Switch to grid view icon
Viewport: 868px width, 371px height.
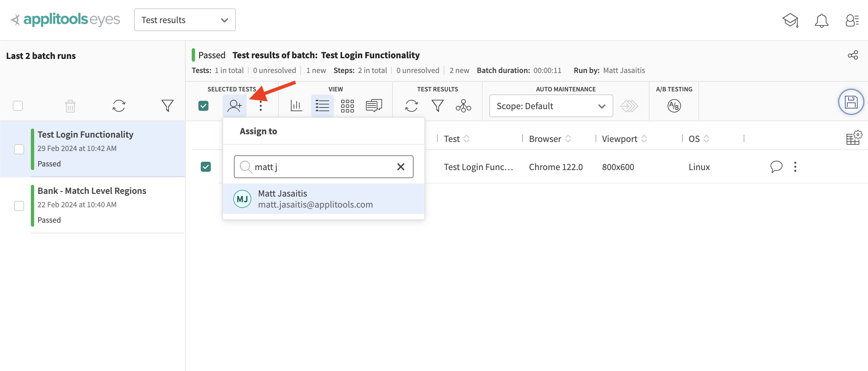tap(347, 106)
